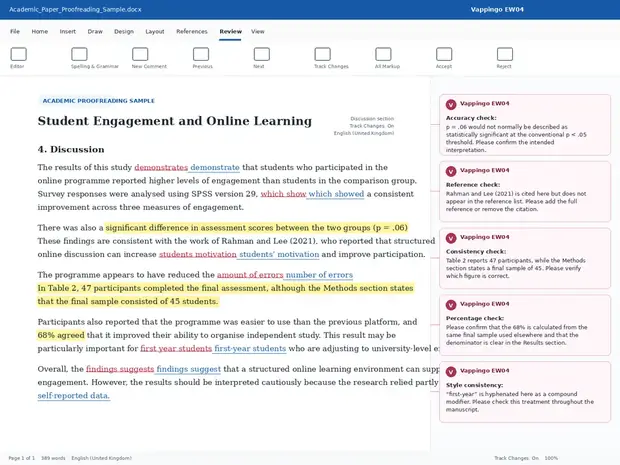The height and width of the screenshot is (465, 620).
Task: Run Spelling & Grammar check
Action: coord(95,58)
